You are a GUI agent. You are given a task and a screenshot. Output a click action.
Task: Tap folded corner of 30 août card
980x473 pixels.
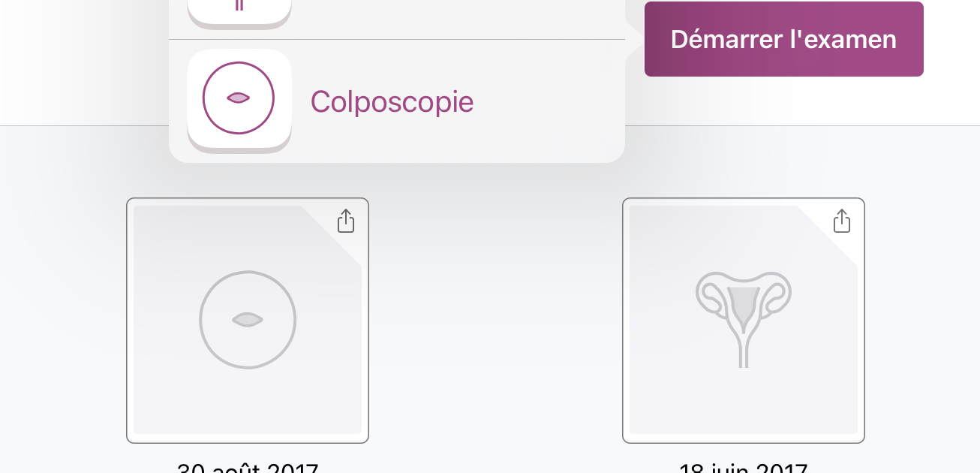pyautogui.click(x=333, y=234)
